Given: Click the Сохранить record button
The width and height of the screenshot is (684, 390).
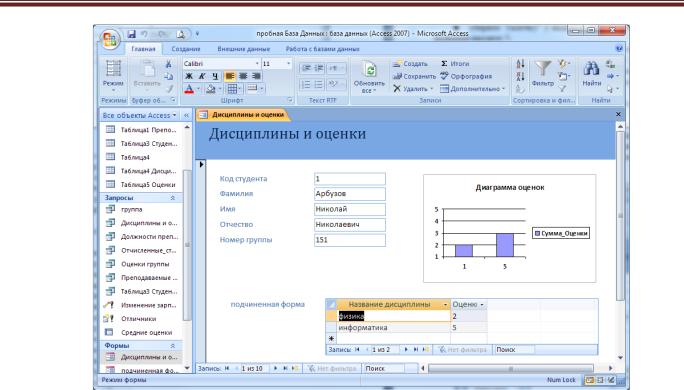Looking at the screenshot, I should coord(414,76).
